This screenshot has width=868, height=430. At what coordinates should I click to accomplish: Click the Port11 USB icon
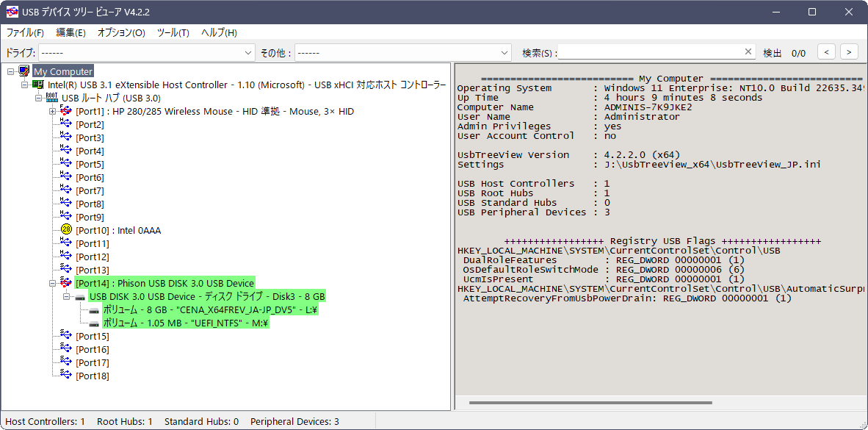tap(66, 243)
